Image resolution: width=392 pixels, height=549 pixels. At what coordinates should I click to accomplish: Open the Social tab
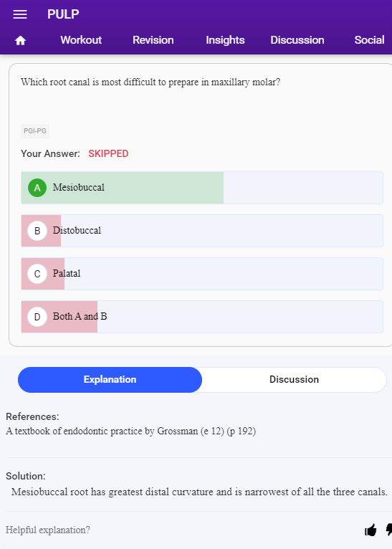coord(369,40)
